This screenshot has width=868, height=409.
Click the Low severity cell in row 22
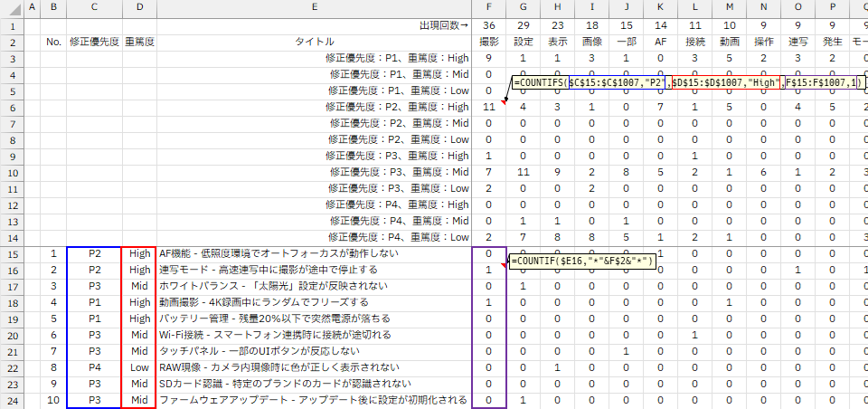(139, 367)
